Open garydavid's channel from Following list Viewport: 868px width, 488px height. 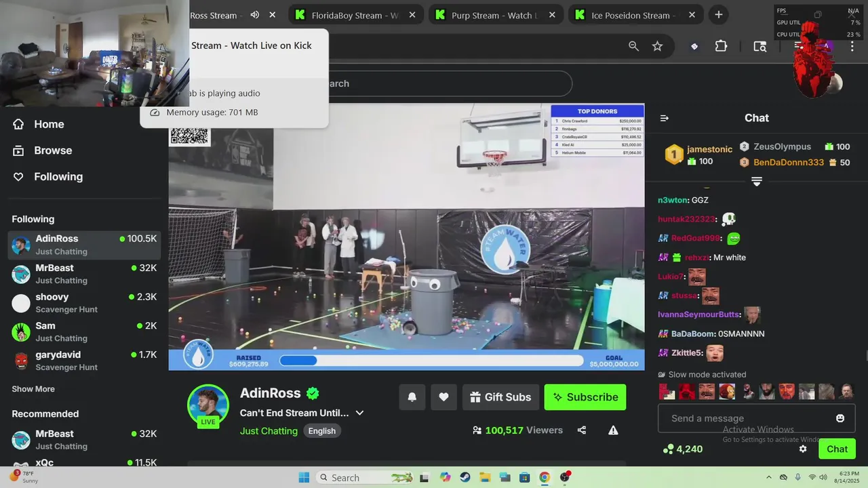click(84, 361)
